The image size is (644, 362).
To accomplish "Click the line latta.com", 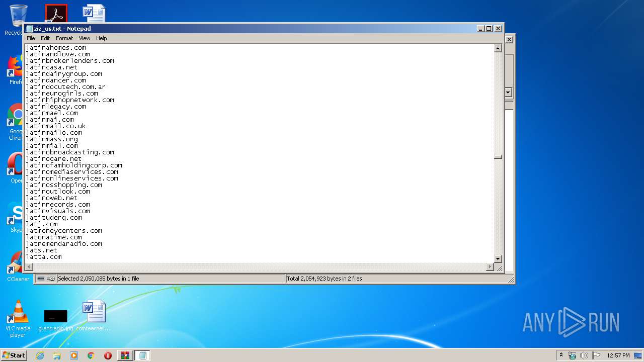I will [44, 257].
